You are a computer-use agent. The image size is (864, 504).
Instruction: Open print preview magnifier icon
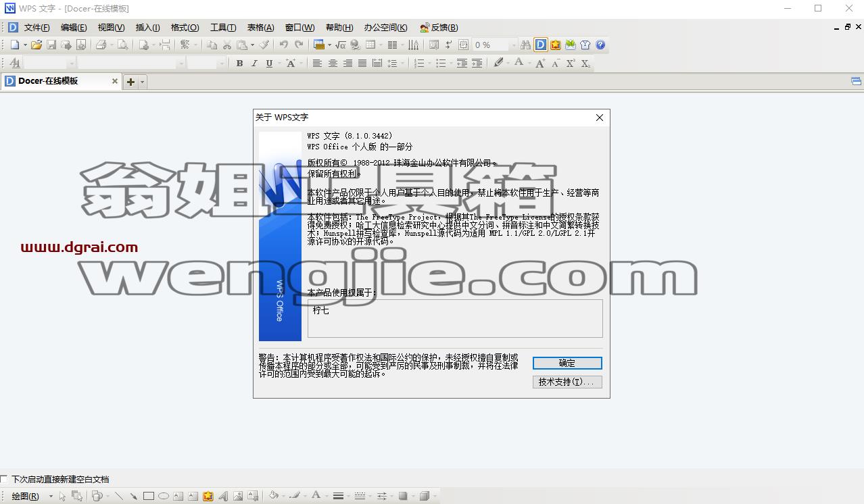click(x=122, y=45)
